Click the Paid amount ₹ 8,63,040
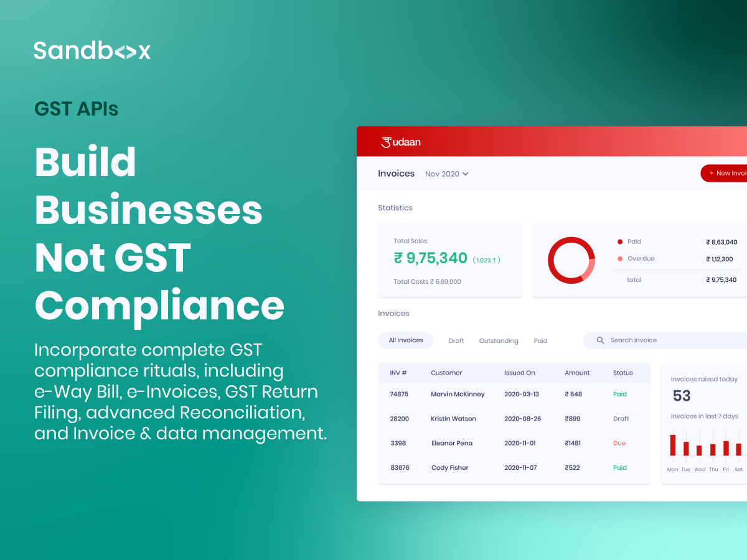 pyautogui.click(x=721, y=242)
